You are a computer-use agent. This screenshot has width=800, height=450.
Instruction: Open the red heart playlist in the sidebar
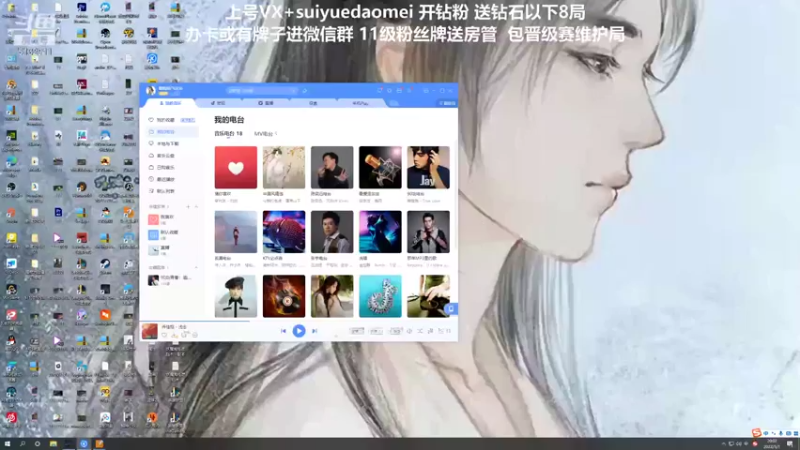pyautogui.click(x=171, y=219)
